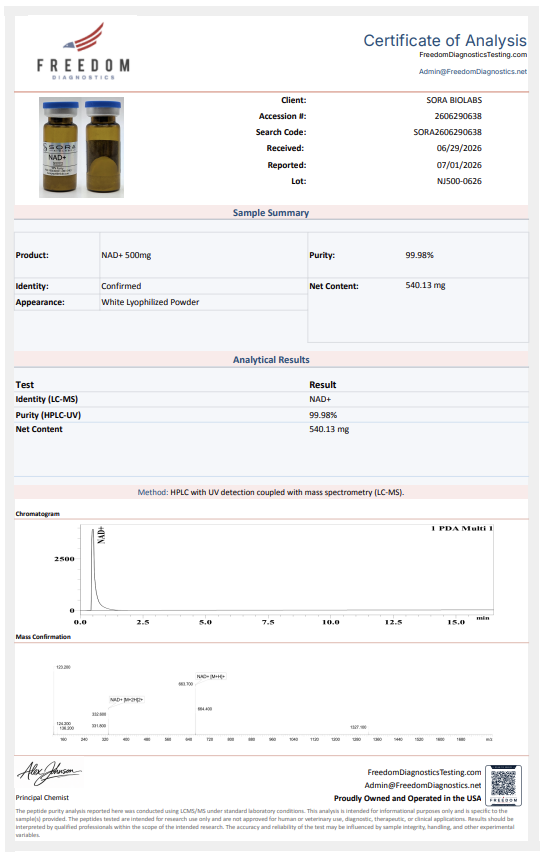This screenshot has width=545, height=856.
Task: Click the Analytical Results section header
Action: click(x=271, y=360)
